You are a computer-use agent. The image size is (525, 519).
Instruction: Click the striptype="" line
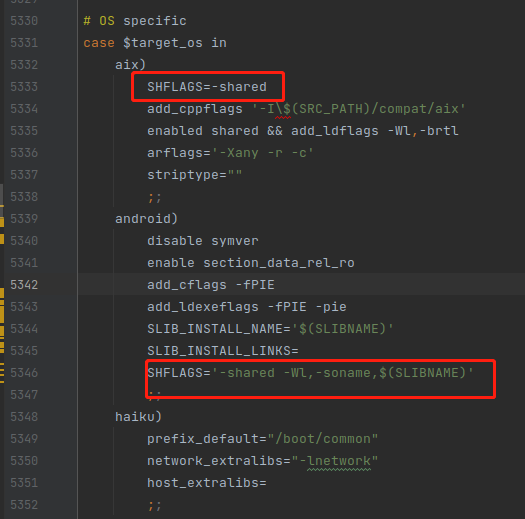coord(195,175)
